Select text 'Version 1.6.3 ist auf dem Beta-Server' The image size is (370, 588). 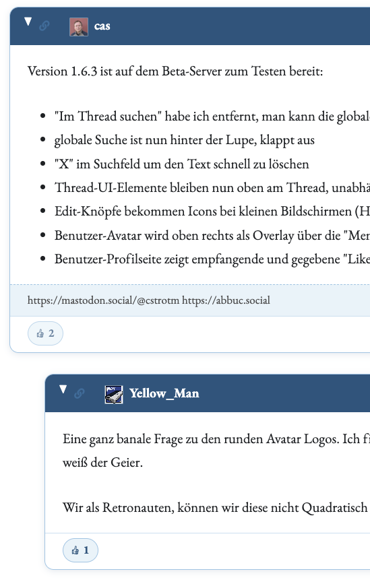[125, 71]
